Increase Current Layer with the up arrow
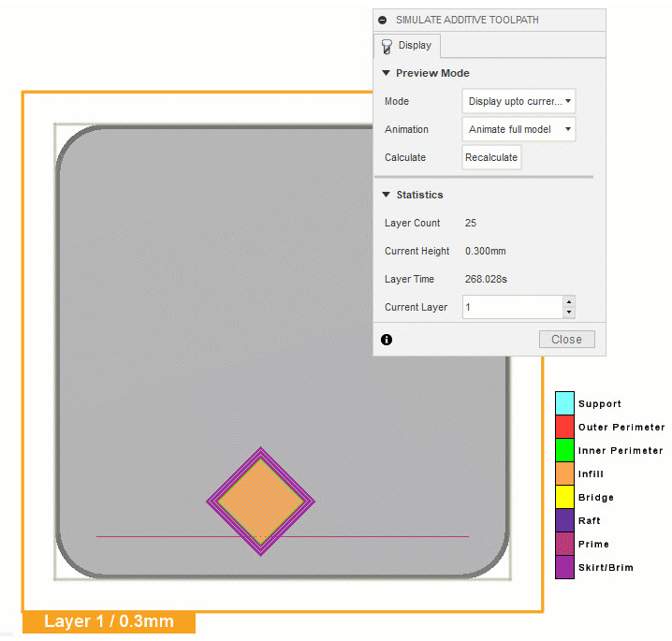 coord(569,301)
